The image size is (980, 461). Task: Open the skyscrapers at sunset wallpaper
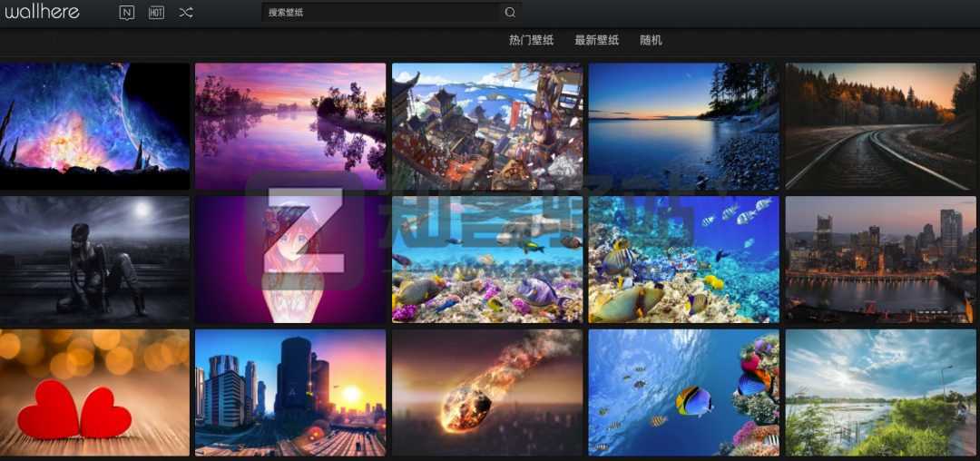[x=290, y=392]
